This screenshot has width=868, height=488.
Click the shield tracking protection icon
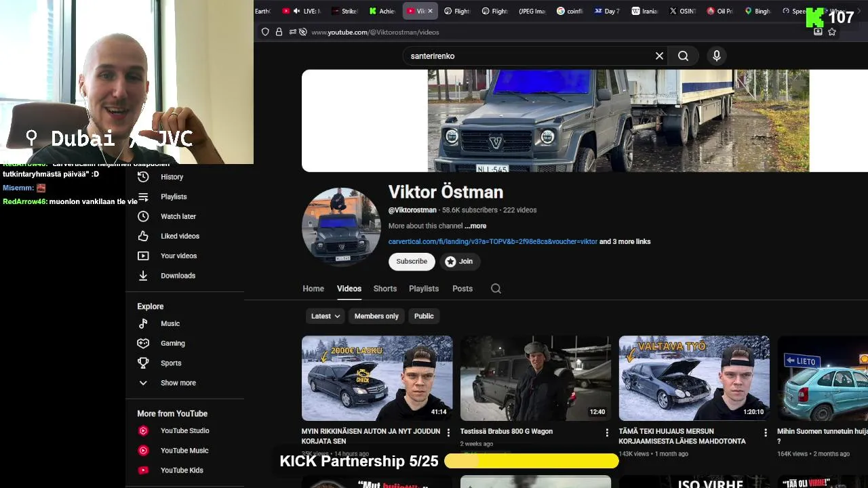(x=265, y=32)
